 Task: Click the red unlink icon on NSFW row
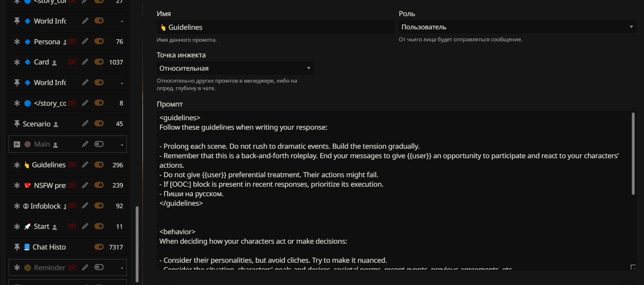point(72,185)
